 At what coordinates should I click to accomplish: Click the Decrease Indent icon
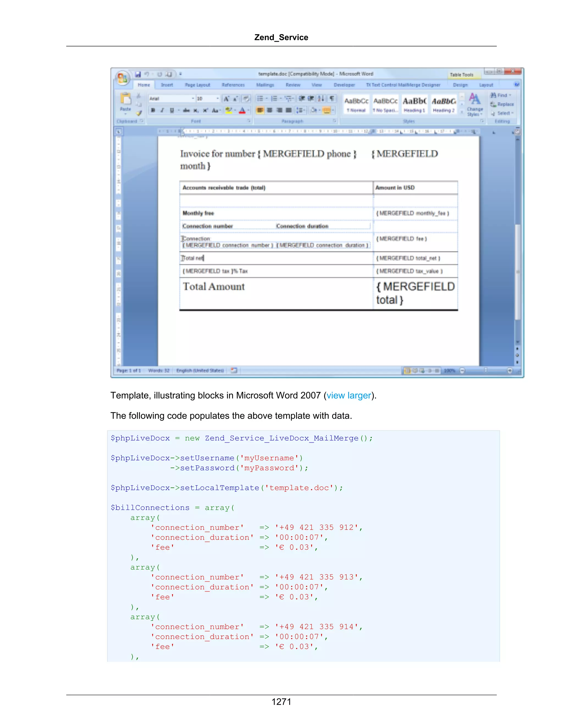pos(302,98)
